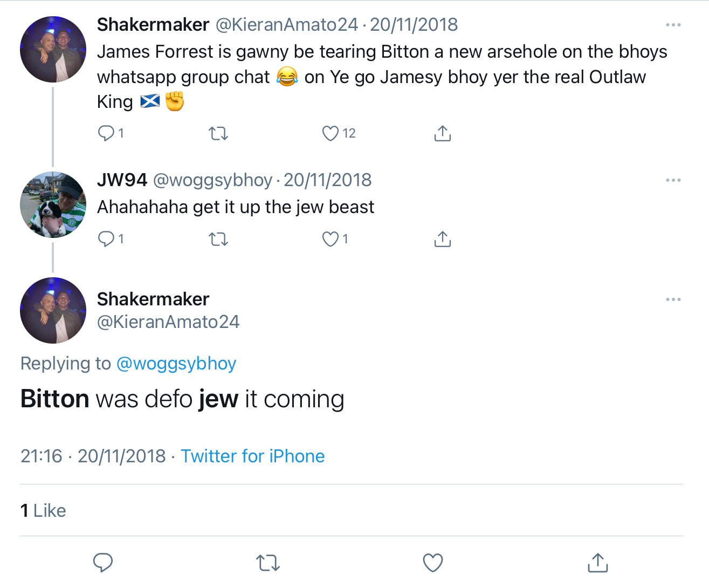Open @woggsybhoy in Replying to line
The image size is (709, 588).
[176, 364]
